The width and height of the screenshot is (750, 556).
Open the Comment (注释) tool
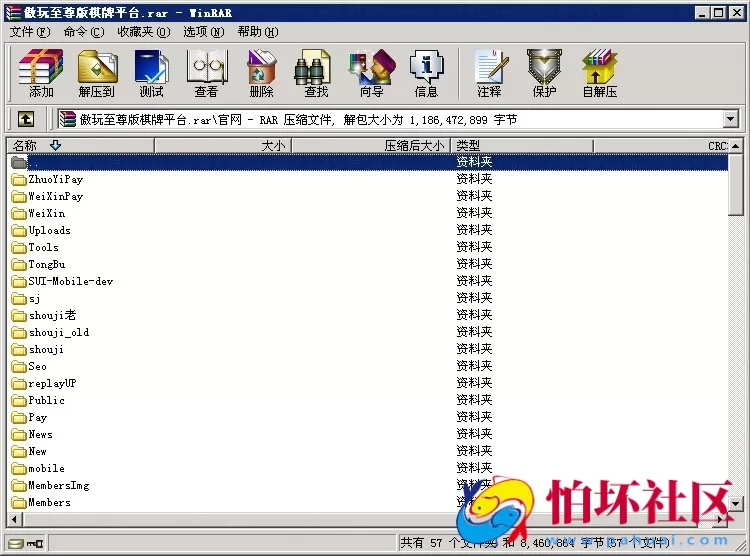(490, 73)
